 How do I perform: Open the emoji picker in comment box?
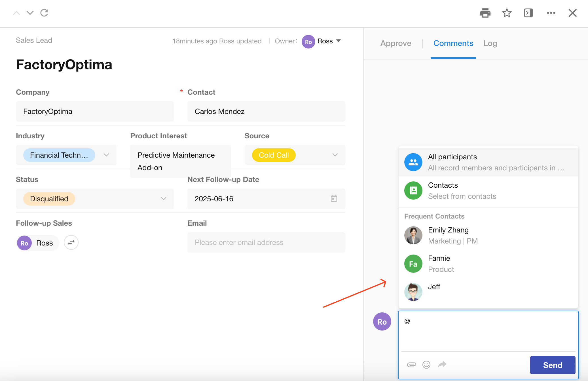tap(426, 365)
